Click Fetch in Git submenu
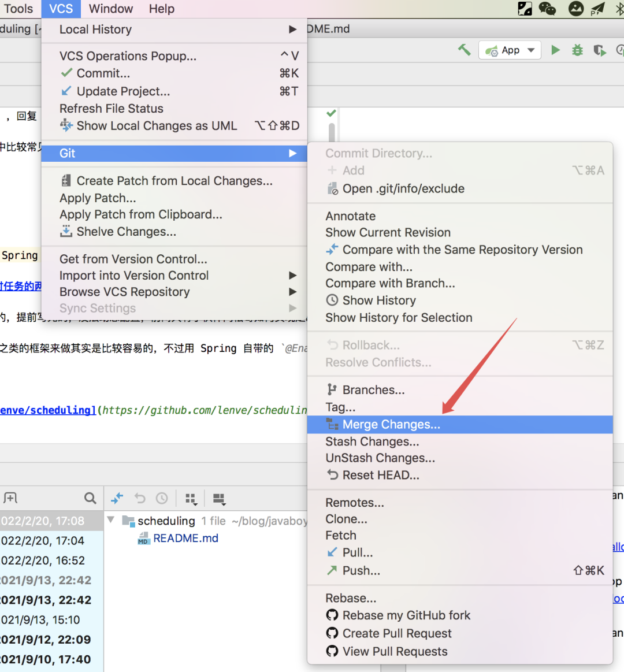624x672 pixels. pos(460,535)
